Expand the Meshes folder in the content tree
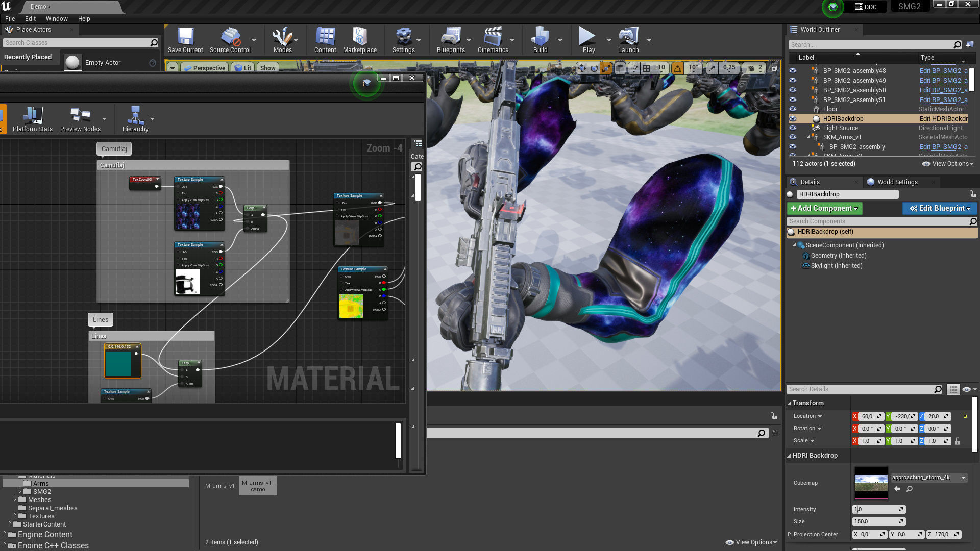Screen dimensions: 980x551 click(x=15, y=499)
